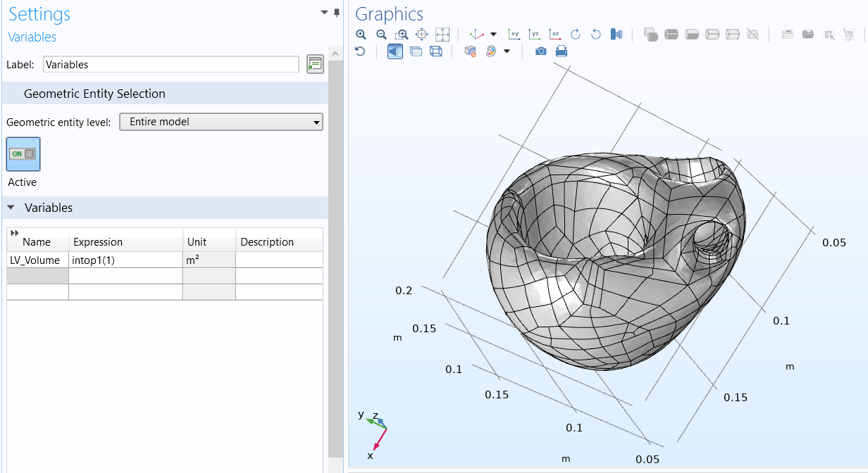Viewport: 868px width, 473px height.
Task: Switch to the xz plane view
Action: 555,34
